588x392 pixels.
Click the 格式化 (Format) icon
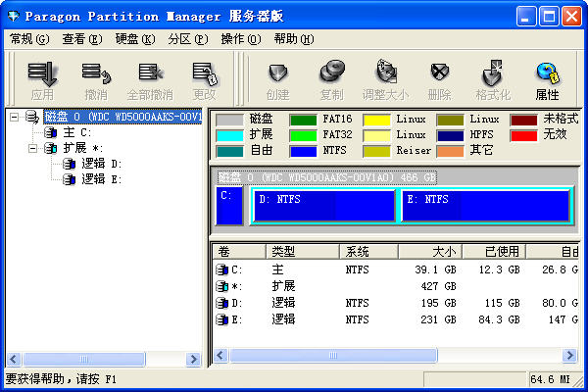pyautogui.click(x=492, y=73)
